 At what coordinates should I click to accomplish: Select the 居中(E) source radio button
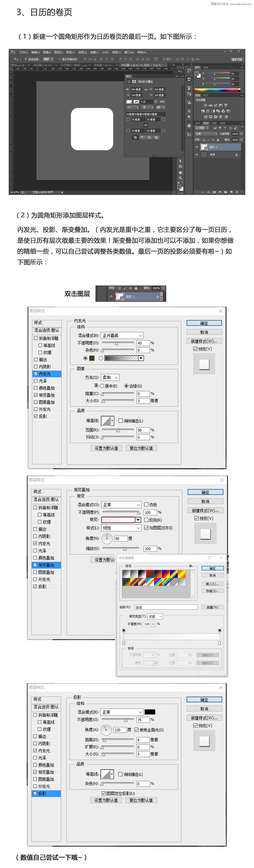coord(102,386)
